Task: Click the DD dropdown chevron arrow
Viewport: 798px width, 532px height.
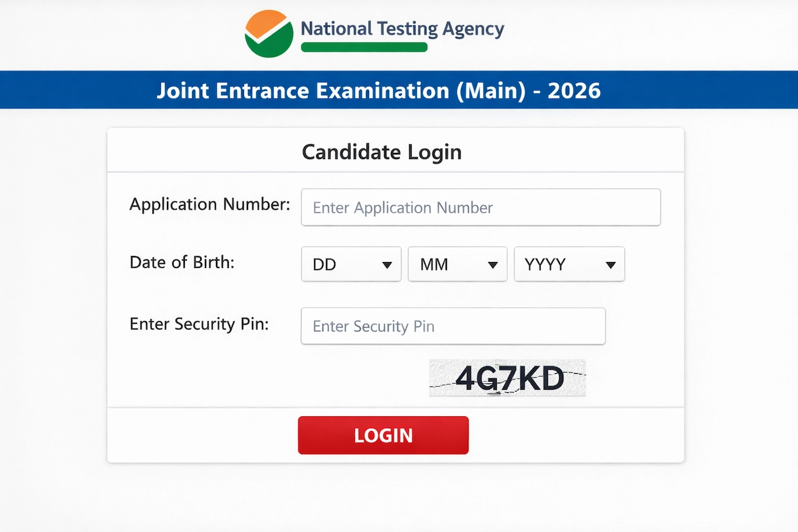Action: (x=388, y=264)
